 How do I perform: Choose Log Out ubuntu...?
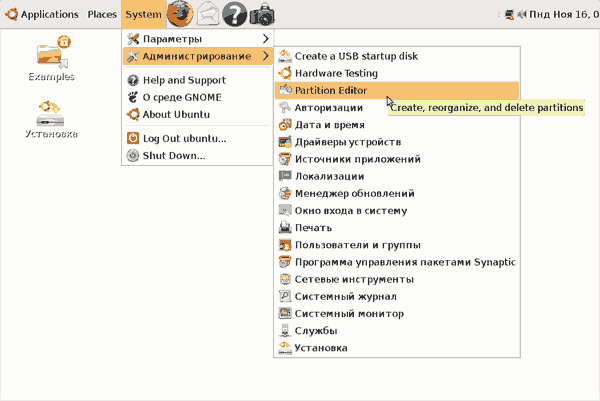[x=197, y=138]
